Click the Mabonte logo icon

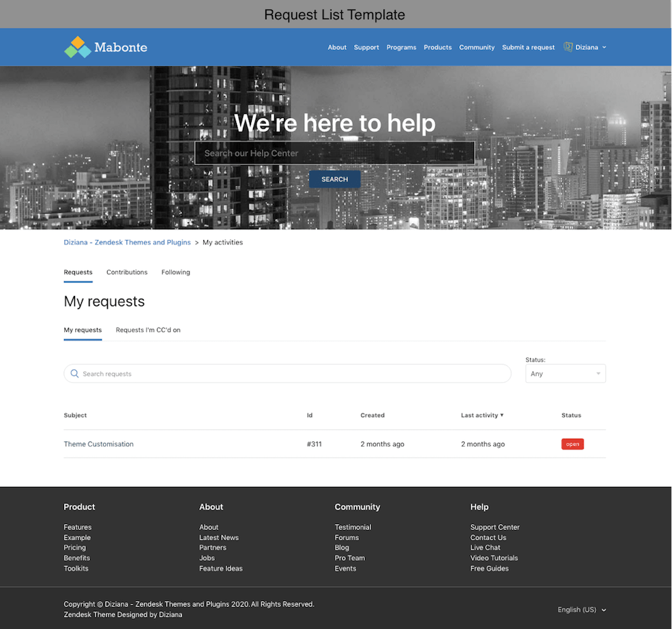pyautogui.click(x=78, y=47)
